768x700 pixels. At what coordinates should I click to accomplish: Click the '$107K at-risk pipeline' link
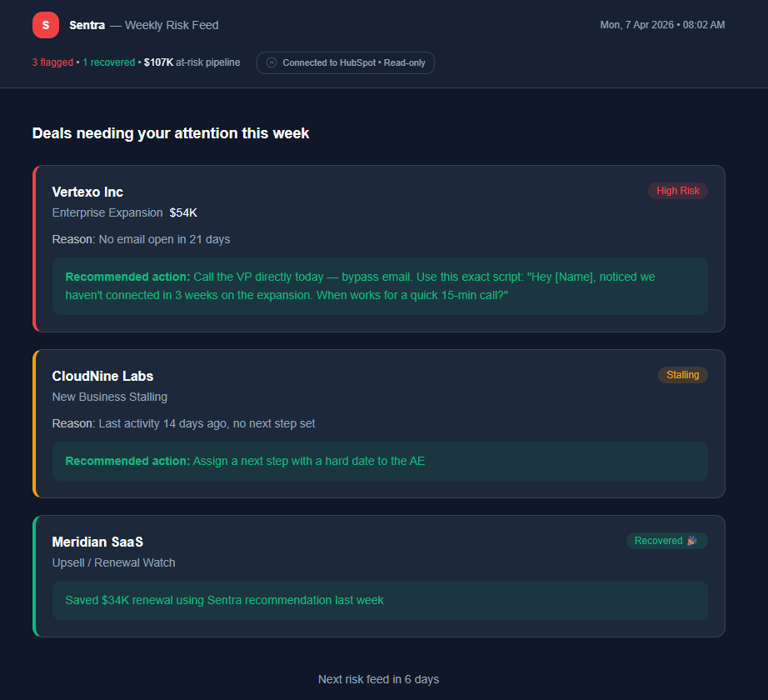point(192,62)
